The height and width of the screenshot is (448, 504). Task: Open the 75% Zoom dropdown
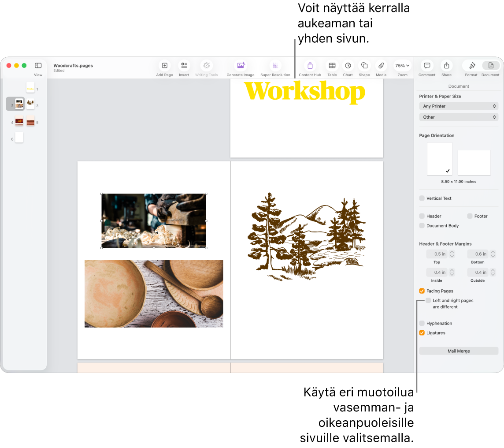click(402, 66)
